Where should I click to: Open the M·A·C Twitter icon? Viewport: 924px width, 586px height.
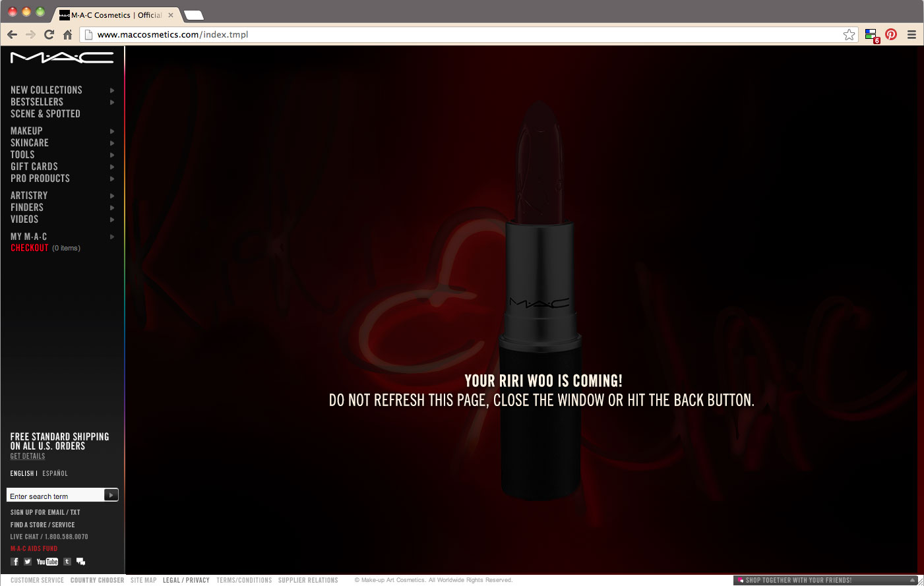click(28, 562)
